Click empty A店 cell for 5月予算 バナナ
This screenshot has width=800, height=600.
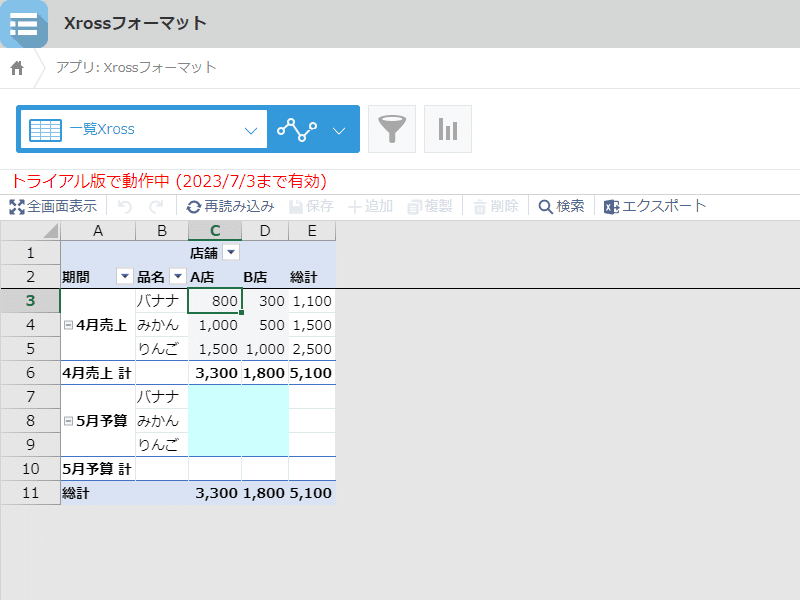tap(215, 396)
